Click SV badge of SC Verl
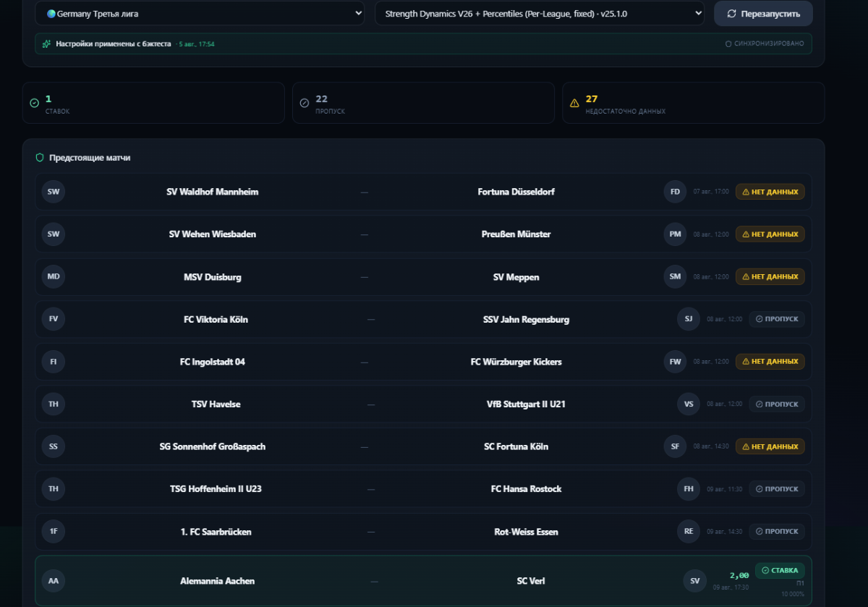The image size is (868, 607). click(x=694, y=581)
